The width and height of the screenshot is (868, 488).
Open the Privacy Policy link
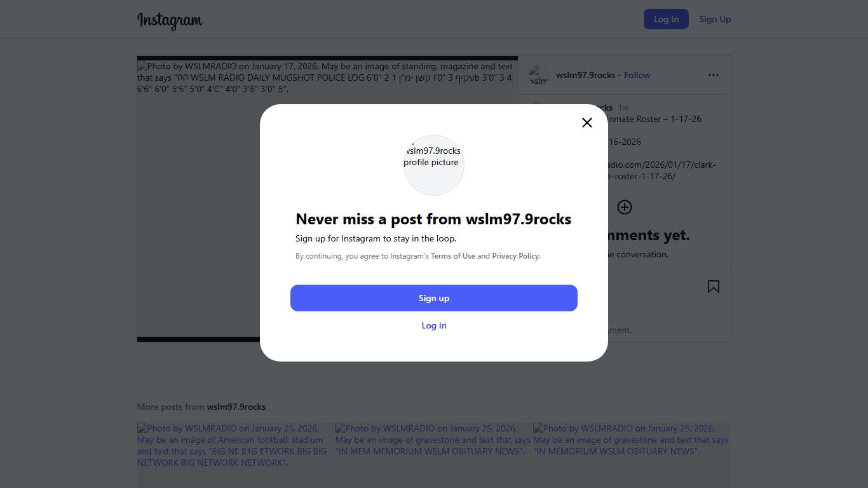point(515,256)
